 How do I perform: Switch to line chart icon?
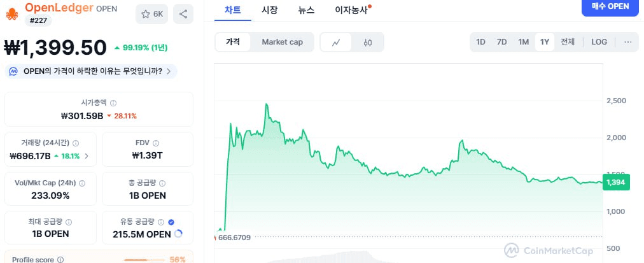(x=336, y=42)
